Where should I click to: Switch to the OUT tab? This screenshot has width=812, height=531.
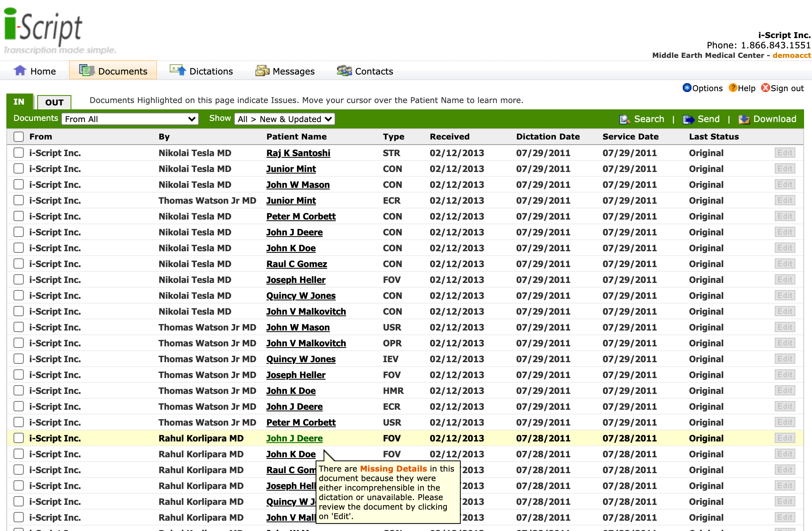tap(54, 102)
